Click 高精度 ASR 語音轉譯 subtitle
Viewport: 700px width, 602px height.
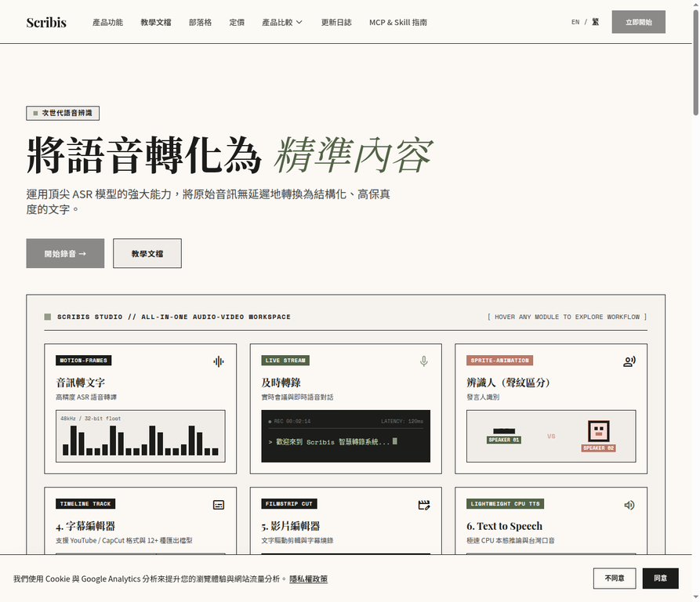86,397
